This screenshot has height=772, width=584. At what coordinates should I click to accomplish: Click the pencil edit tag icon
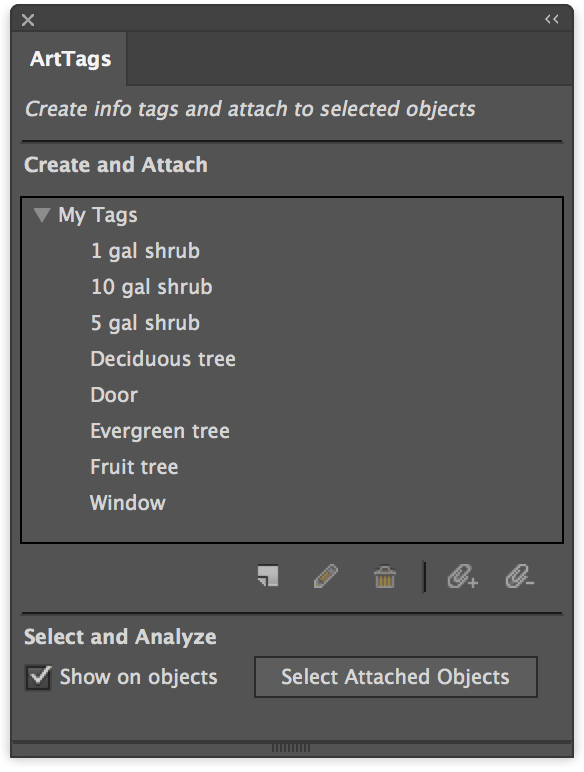[325, 576]
